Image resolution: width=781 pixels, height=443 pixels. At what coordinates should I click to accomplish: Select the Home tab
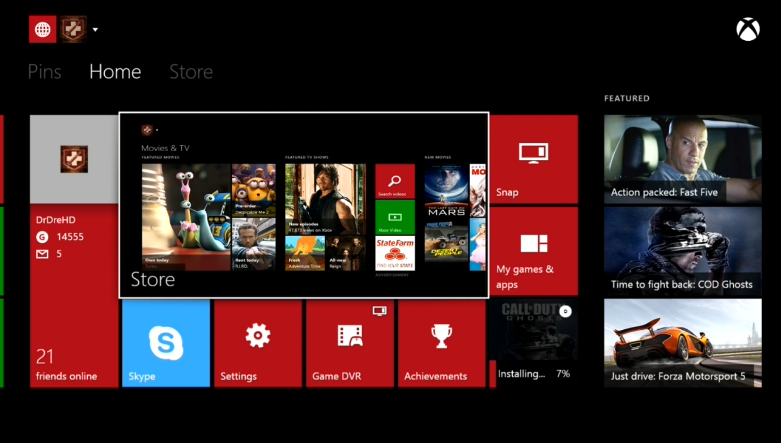[115, 72]
